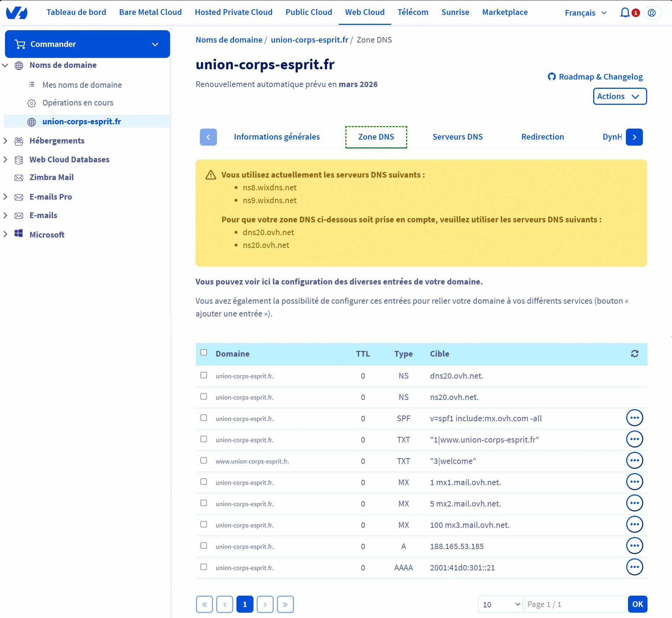Open the notifications bell icon
The height and width of the screenshot is (618, 672).
pyautogui.click(x=624, y=13)
